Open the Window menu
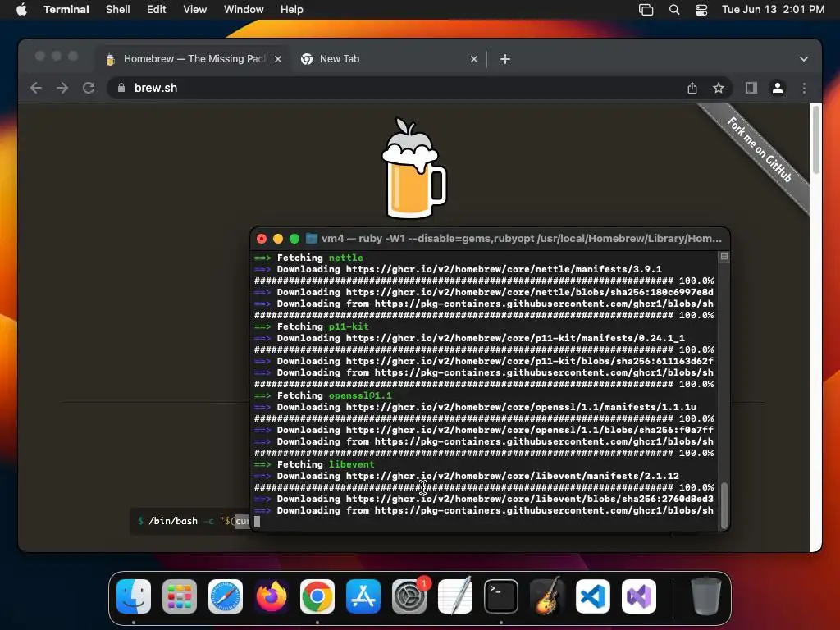Viewport: 840px width, 630px height. [x=243, y=9]
